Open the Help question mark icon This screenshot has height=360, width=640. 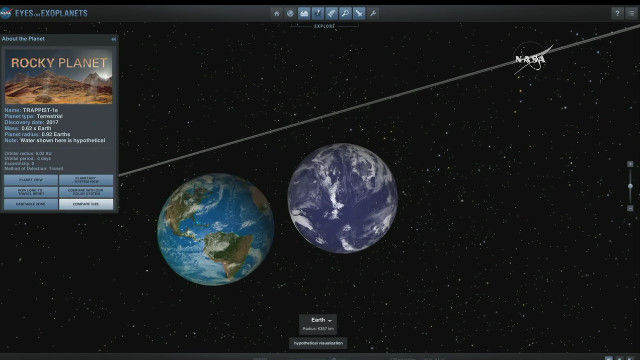[x=617, y=13]
